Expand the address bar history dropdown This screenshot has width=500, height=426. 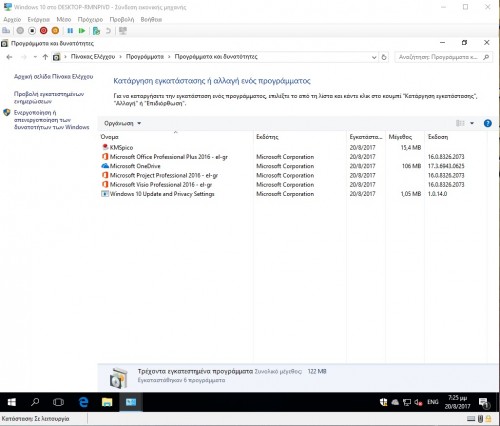[374, 57]
